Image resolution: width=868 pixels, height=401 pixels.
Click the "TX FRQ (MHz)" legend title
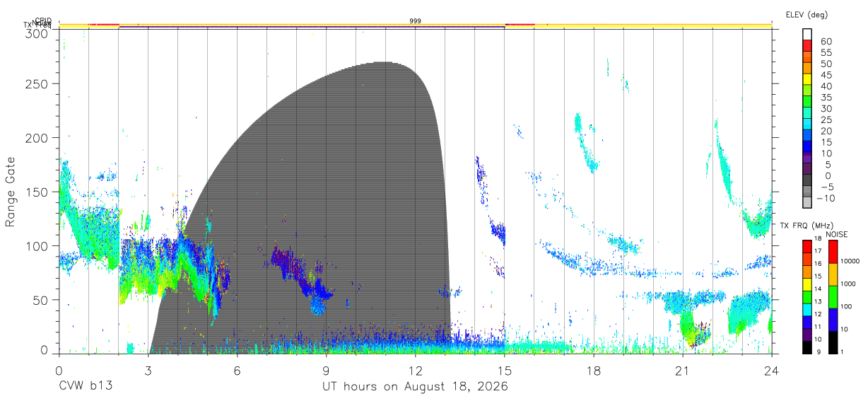[807, 226]
